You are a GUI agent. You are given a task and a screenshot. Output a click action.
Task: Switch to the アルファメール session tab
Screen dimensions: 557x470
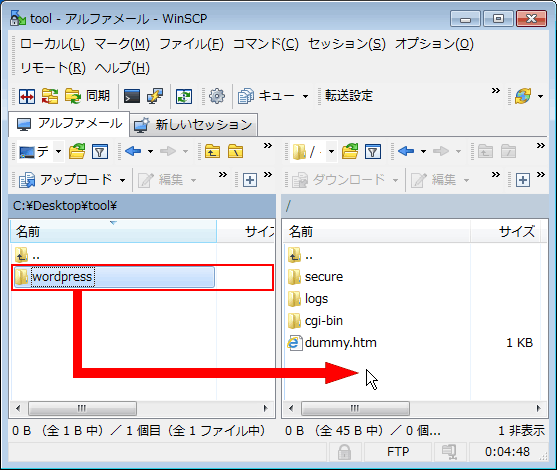click(69, 124)
